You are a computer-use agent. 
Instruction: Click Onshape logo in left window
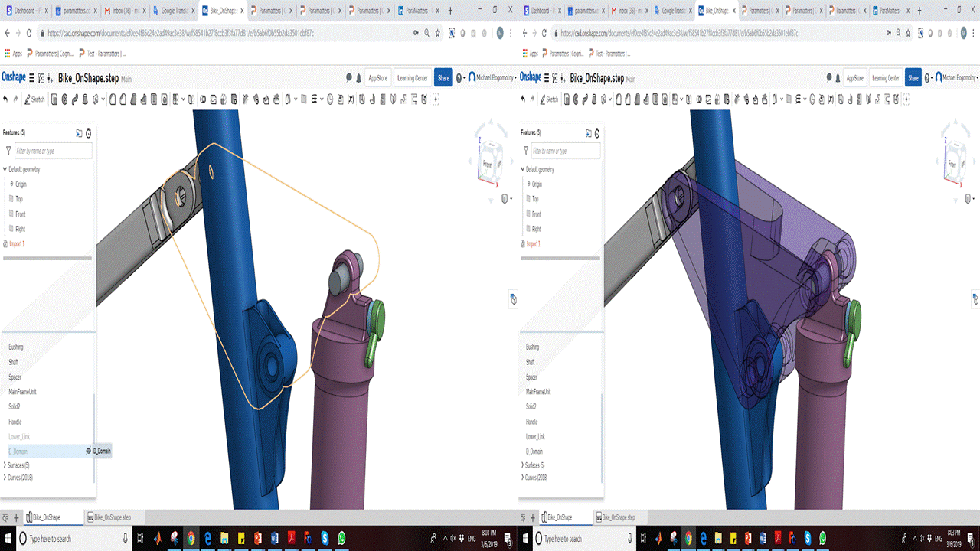(x=13, y=77)
